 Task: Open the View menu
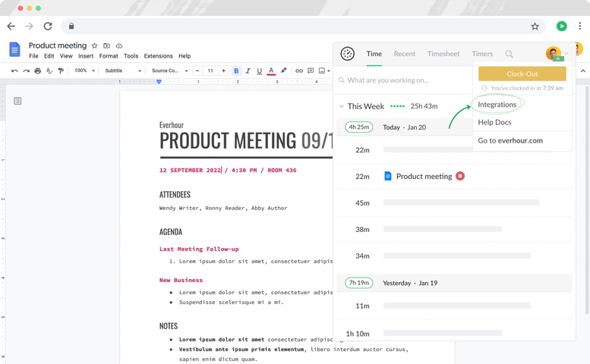[x=66, y=56]
